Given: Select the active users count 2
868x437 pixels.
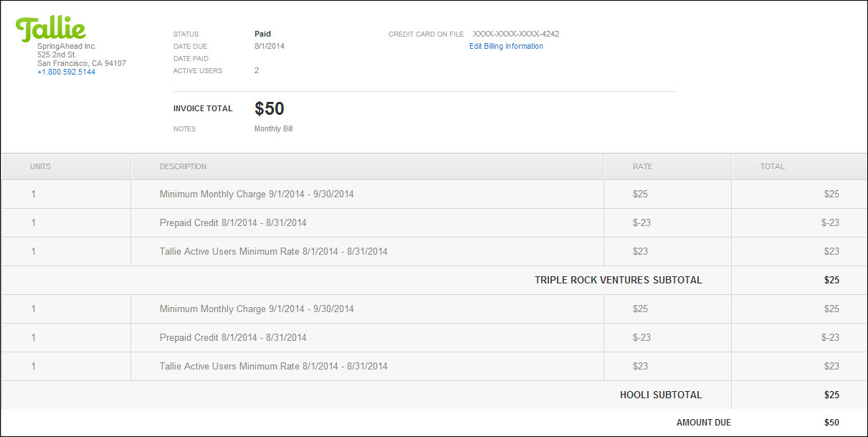Looking at the screenshot, I should click(257, 70).
